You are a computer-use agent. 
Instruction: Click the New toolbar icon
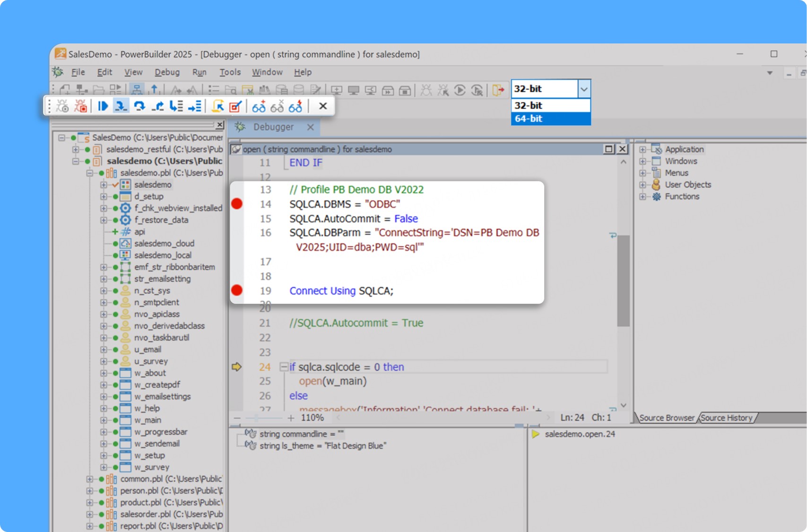pos(65,89)
